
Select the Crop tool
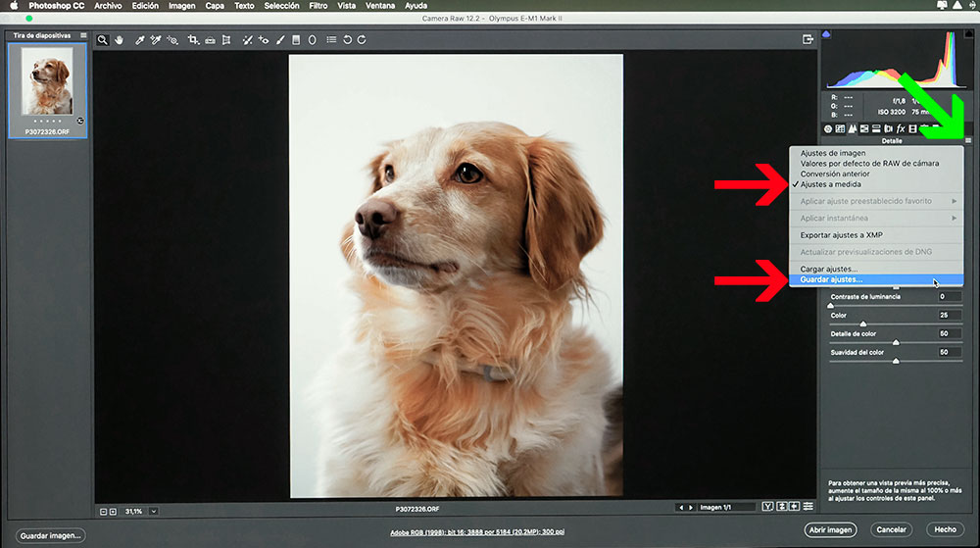[x=193, y=40]
